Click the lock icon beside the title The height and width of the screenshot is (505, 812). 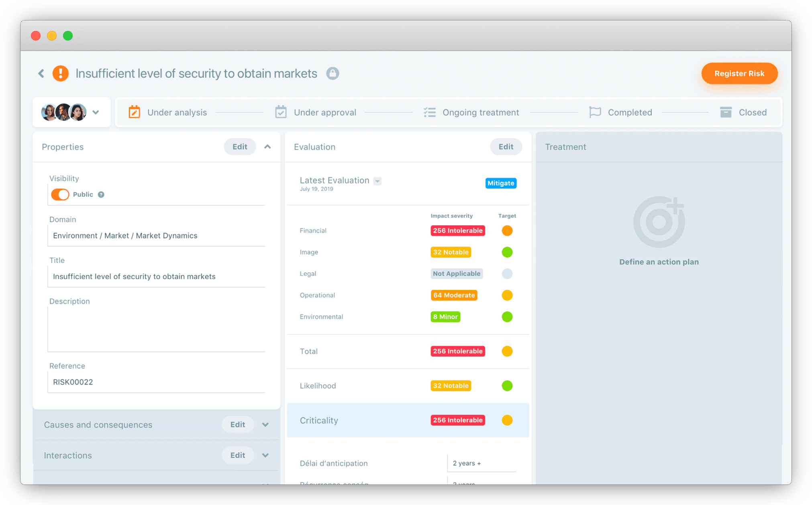(x=333, y=73)
